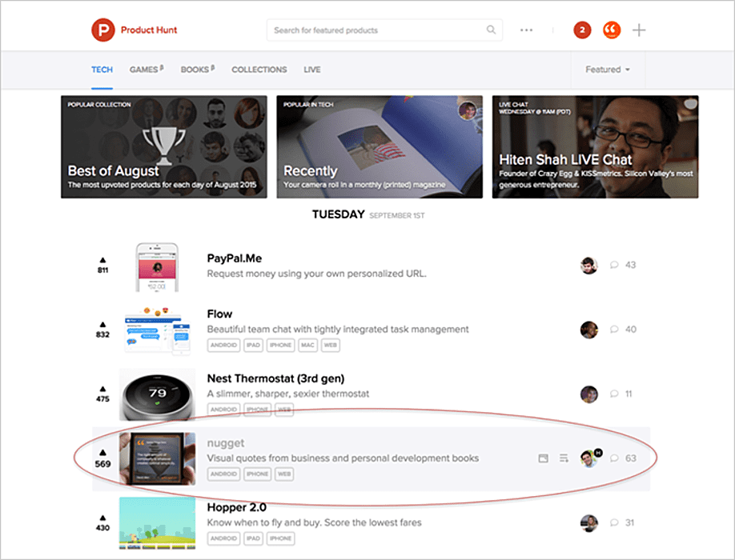Screen dimensions: 735x560
Task: Click the ANDROID tag under Nest Thermostat
Action: click(x=223, y=410)
